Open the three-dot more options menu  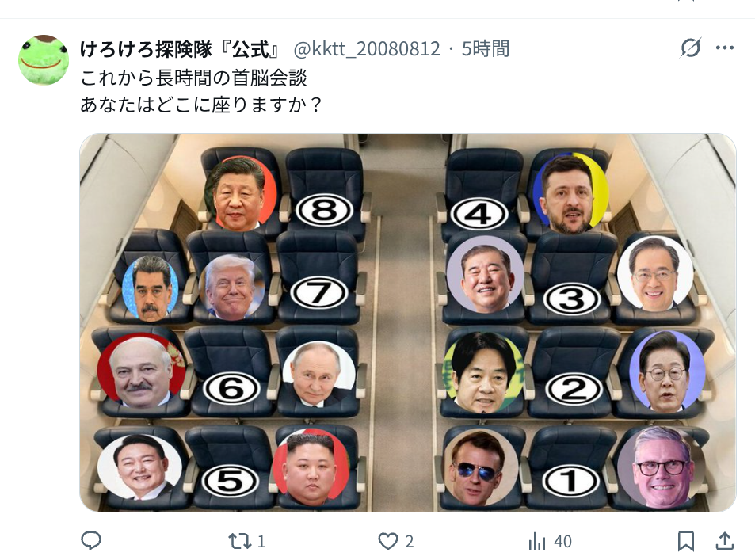coord(725,48)
